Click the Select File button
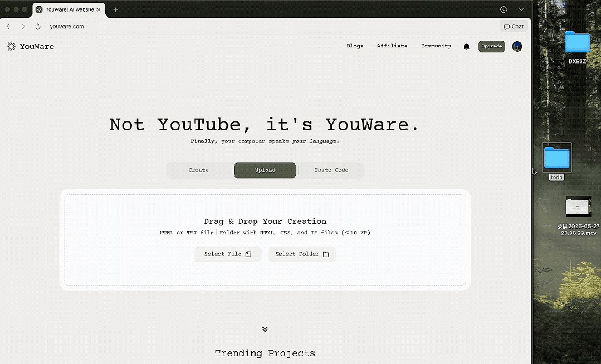 tap(228, 254)
